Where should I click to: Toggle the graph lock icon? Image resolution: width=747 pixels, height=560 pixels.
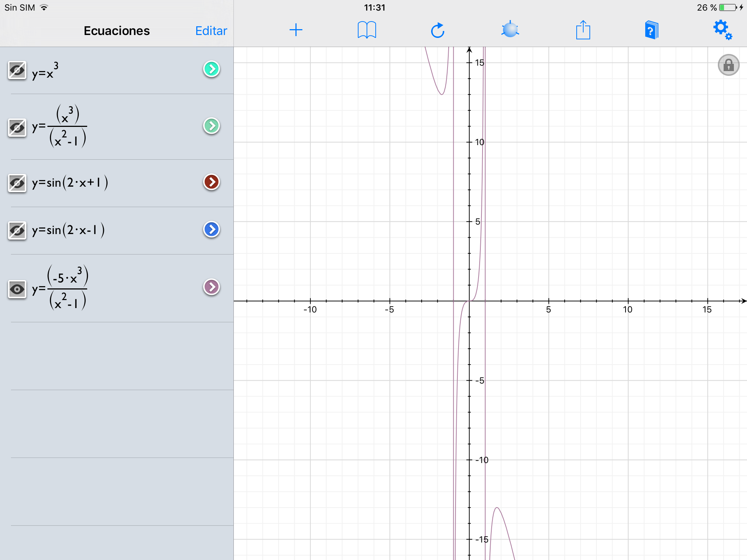(x=728, y=65)
